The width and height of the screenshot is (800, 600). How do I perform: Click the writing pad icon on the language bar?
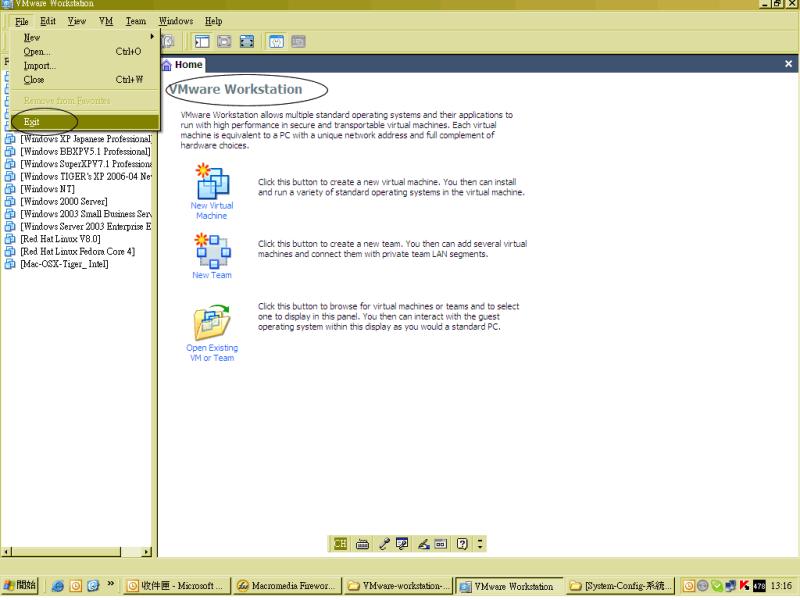tap(440, 544)
